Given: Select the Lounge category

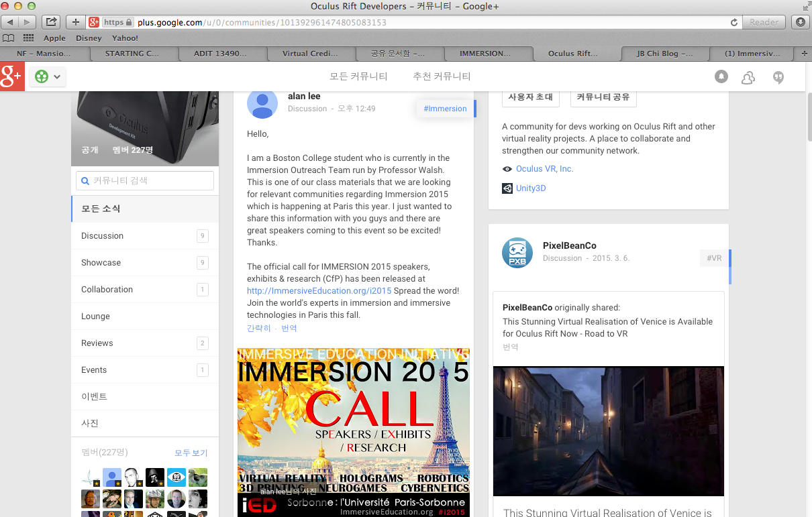Looking at the screenshot, I should click(x=145, y=316).
